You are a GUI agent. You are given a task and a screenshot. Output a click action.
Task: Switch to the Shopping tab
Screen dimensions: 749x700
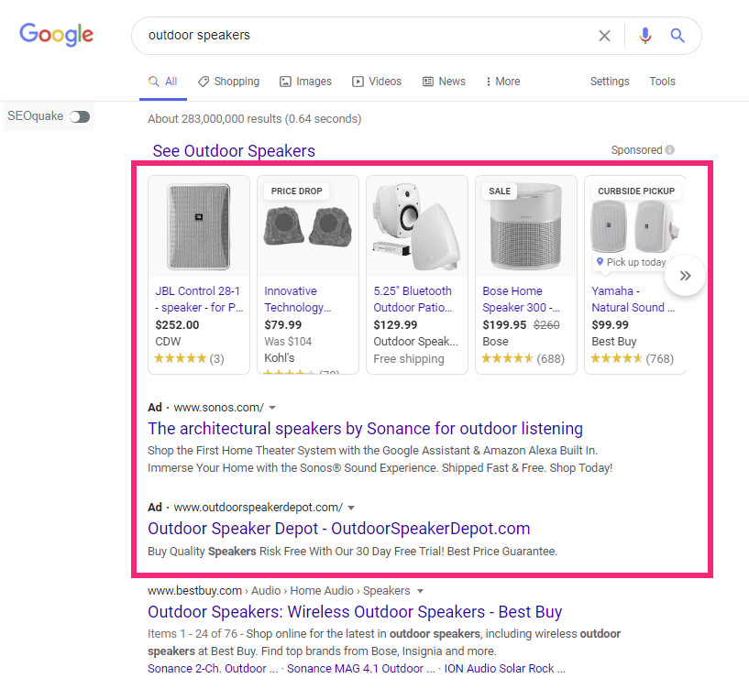[229, 82]
